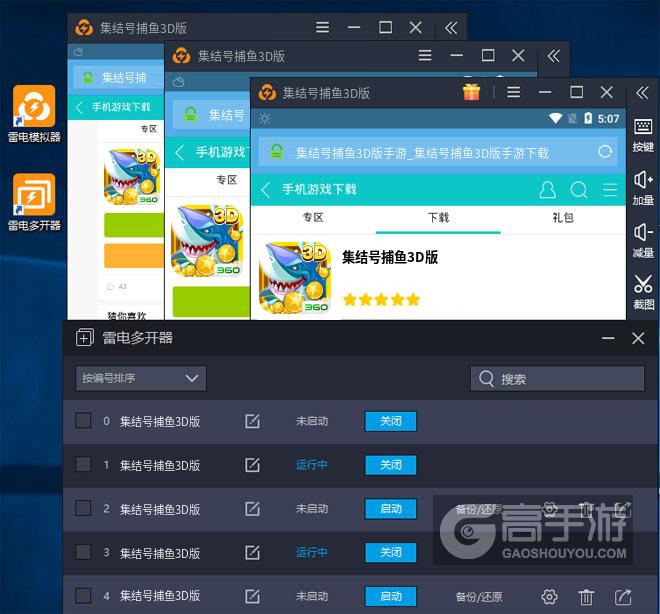Click the green button in rearmost emulator window
Viewport: 660px width, 614px height.
[x=134, y=225]
